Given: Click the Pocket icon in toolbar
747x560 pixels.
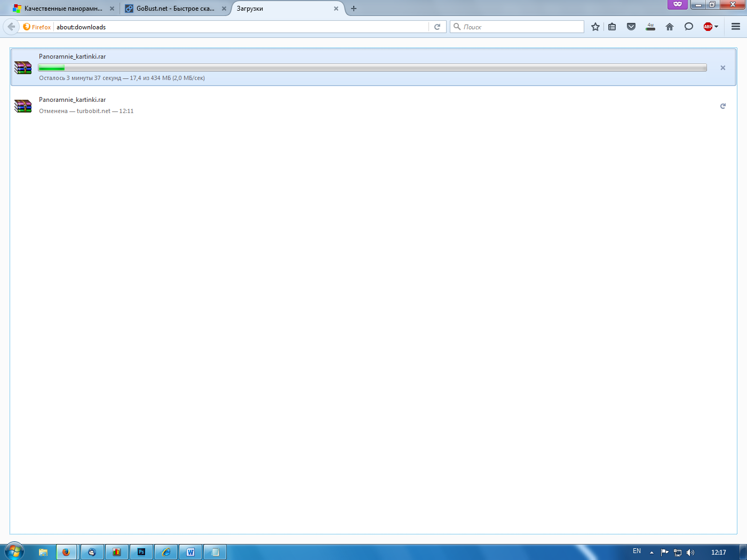Looking at the screenshot, I should click(x=631, y=27).
